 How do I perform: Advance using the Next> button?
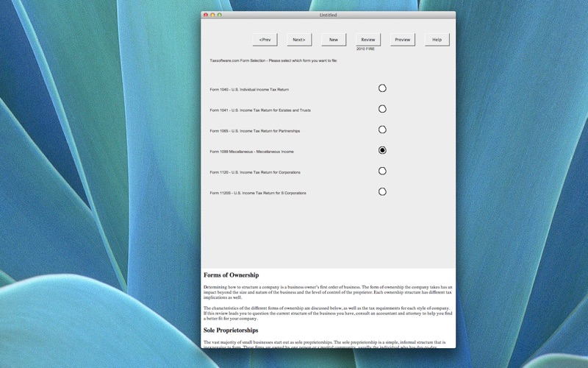point(299,40)
